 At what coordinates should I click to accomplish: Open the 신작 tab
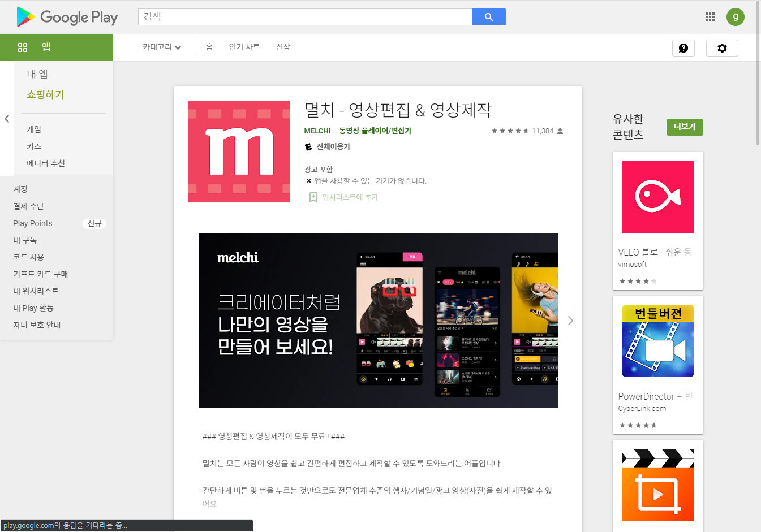283,47
